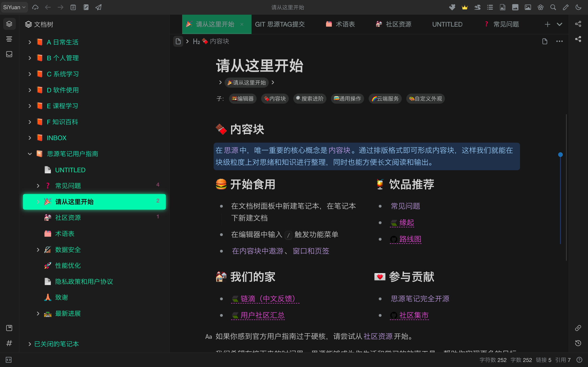
Task: Open the backlinks panel link icon
Action: click(578, 328)
